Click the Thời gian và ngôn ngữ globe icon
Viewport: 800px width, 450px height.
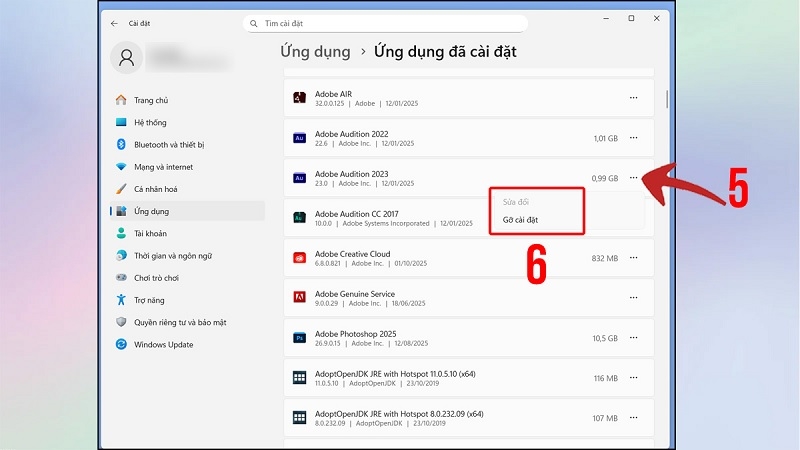coord(121,255)
